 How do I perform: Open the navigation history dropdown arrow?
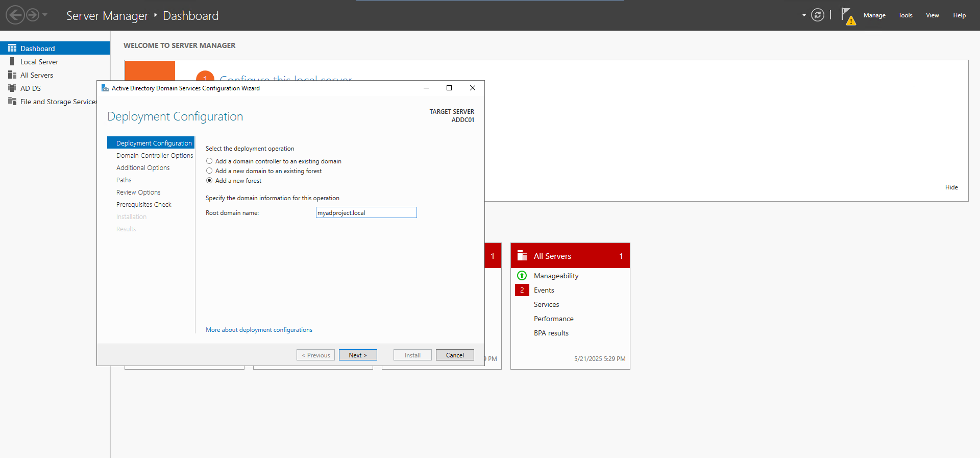[45, 15]
